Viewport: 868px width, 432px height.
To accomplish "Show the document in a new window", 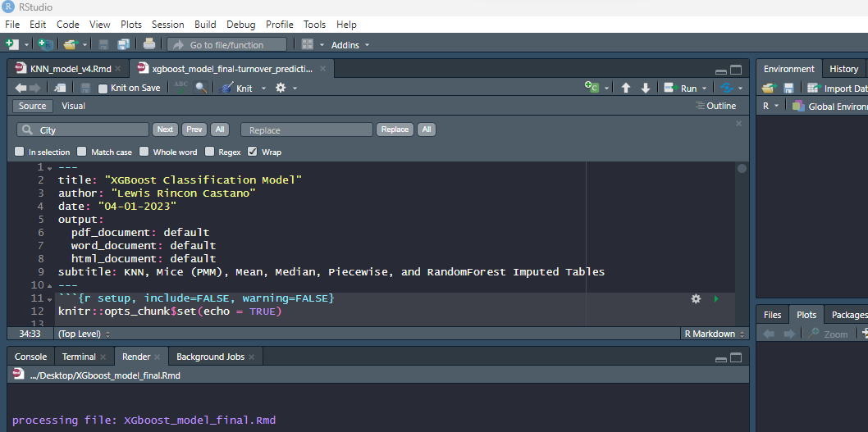I will pyautogui.click(x=61, y=88).
